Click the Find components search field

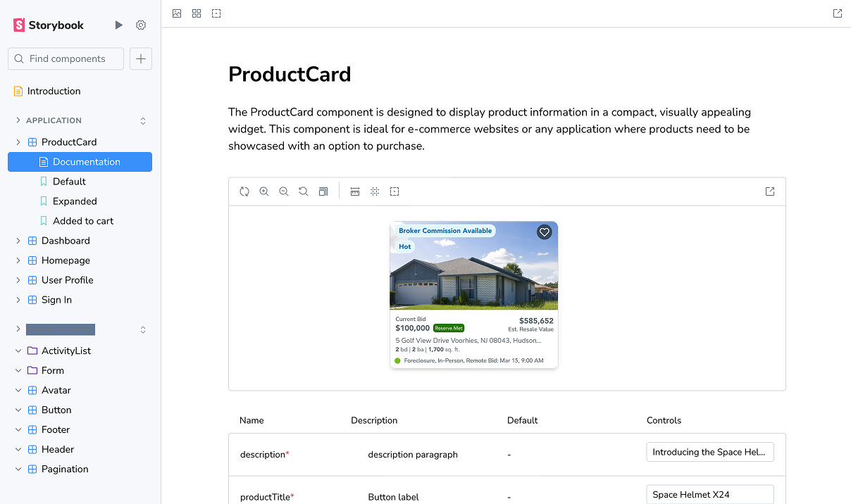pos(66,59)
